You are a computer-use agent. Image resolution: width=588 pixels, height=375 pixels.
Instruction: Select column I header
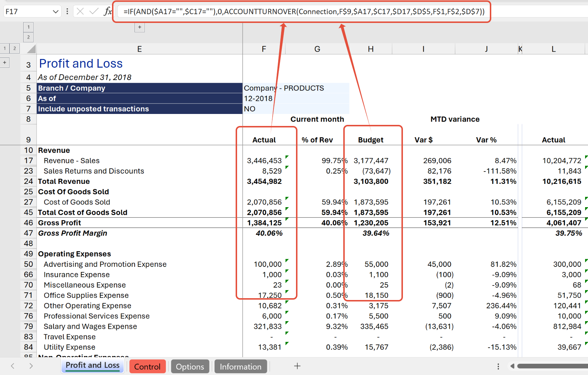(424, 49)
